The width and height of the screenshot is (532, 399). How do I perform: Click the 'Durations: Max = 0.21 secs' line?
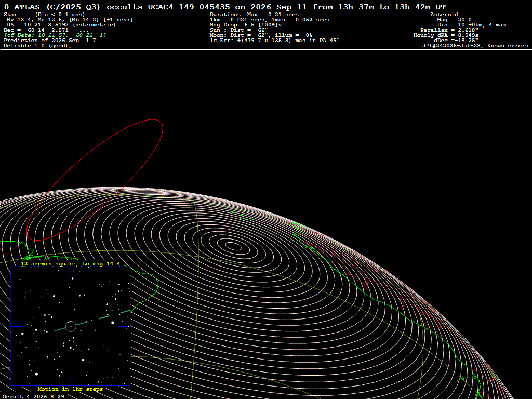[254, 15]
